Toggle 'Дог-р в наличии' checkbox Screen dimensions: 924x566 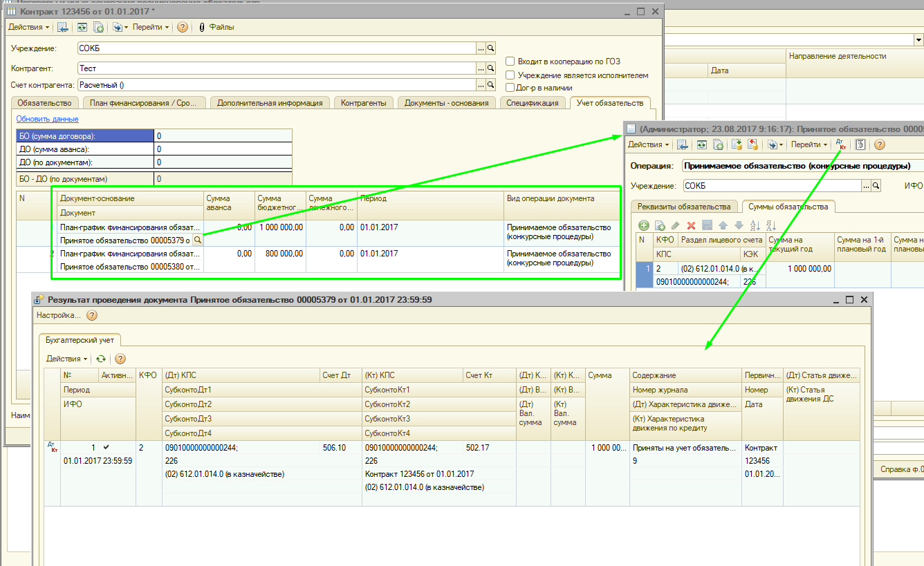click(x=510, y=88)
